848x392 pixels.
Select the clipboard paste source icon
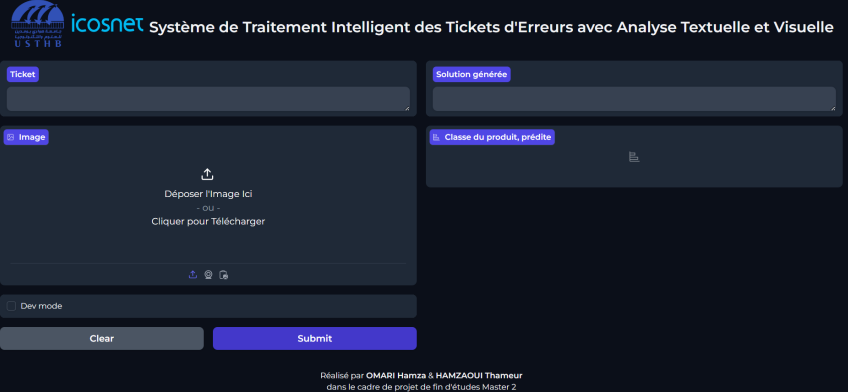pyautogui.click(x=223, y=275)
